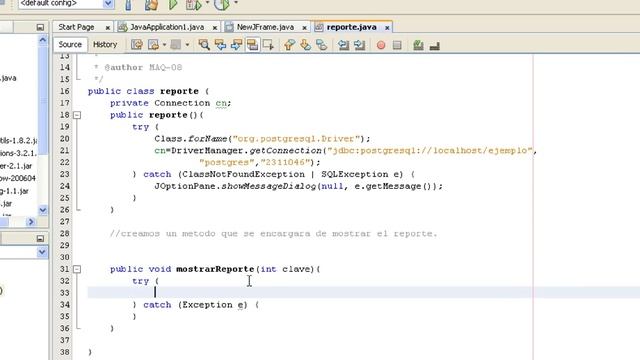Open the Back navigation dropdown arrow
This screenshot has width=640, height=360.
coord(164,45)
